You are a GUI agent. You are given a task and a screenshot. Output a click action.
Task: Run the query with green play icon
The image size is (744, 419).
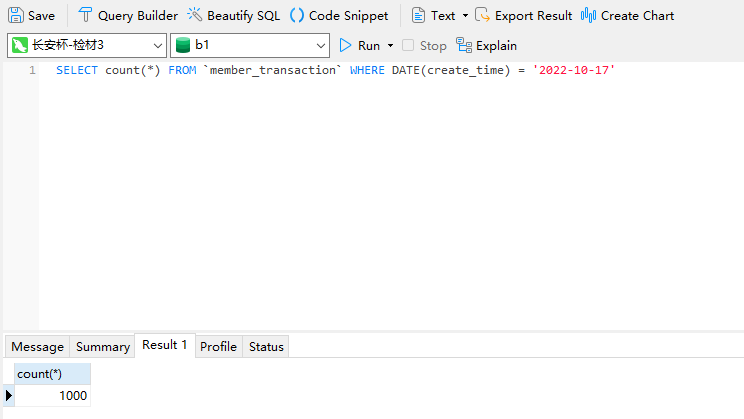346,45
